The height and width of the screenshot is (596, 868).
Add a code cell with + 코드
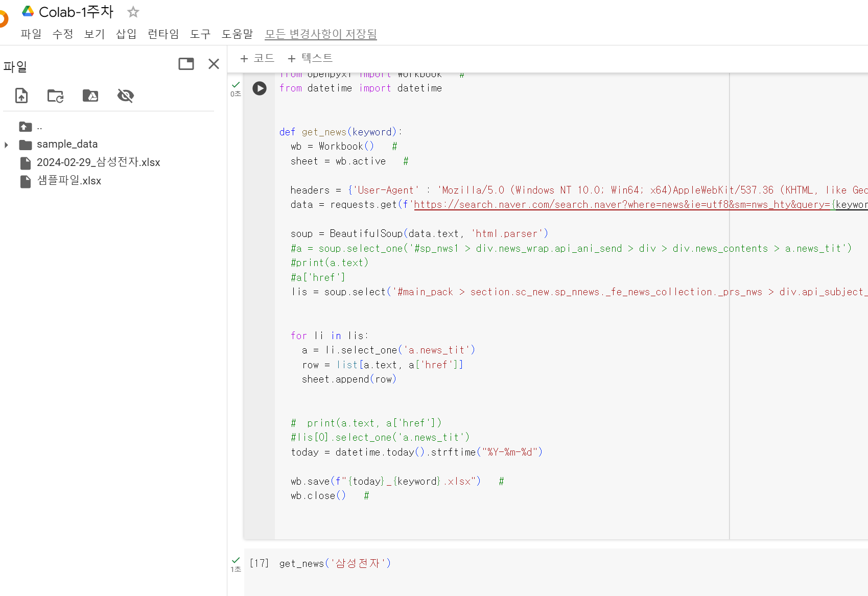pos(257,58)
